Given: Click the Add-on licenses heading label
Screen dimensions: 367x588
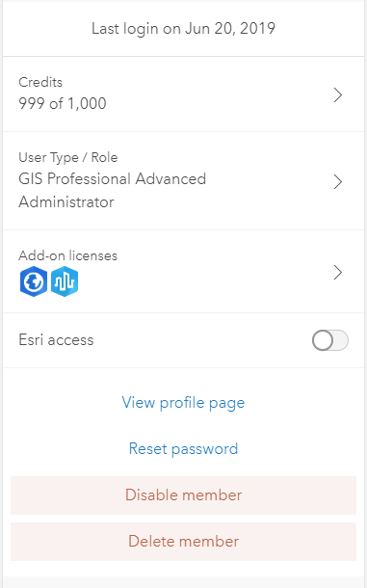Looking at the screenshot, I should [67, 255].
